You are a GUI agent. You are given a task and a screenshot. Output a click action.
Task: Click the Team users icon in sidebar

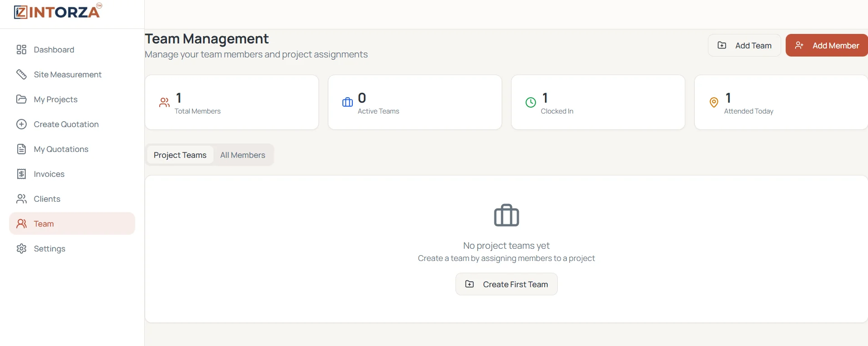pos(21,224)
